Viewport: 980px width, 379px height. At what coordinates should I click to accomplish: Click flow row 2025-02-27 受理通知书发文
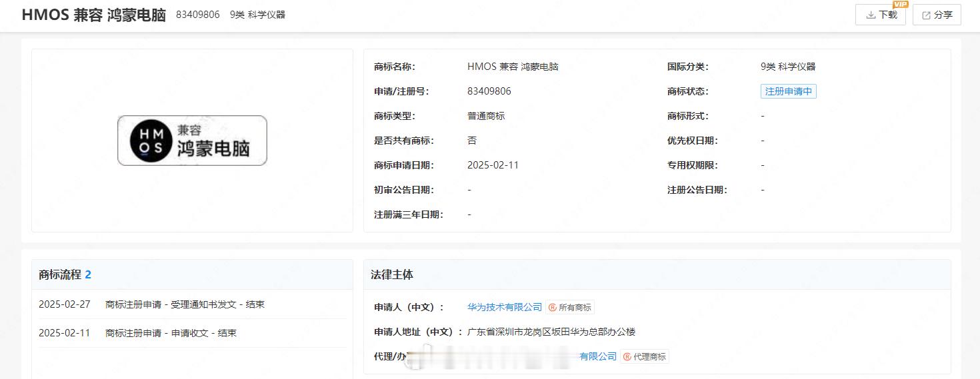[192, 304]
